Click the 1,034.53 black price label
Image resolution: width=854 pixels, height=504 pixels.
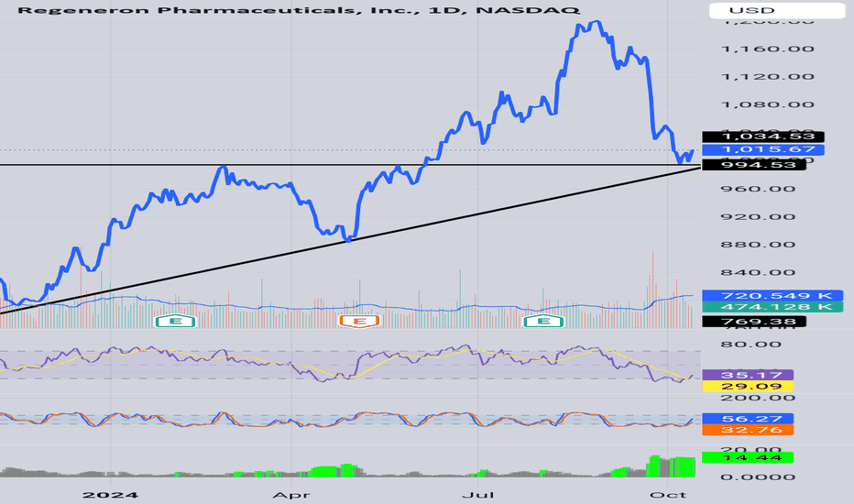[x=763, y=137]
